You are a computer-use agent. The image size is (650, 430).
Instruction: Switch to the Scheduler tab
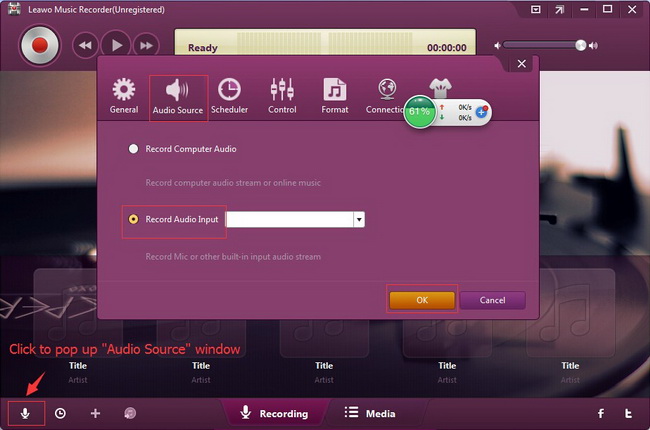(x=229, y=96)
